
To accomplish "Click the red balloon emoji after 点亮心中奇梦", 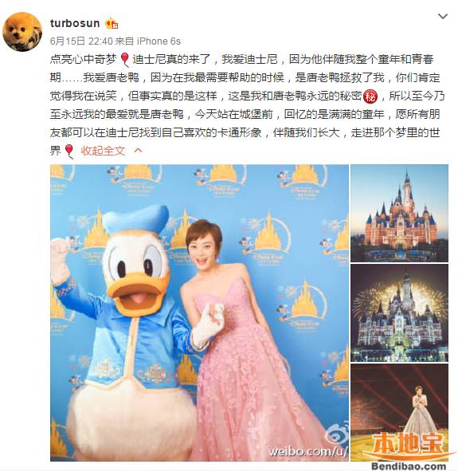I will point(125,59).
